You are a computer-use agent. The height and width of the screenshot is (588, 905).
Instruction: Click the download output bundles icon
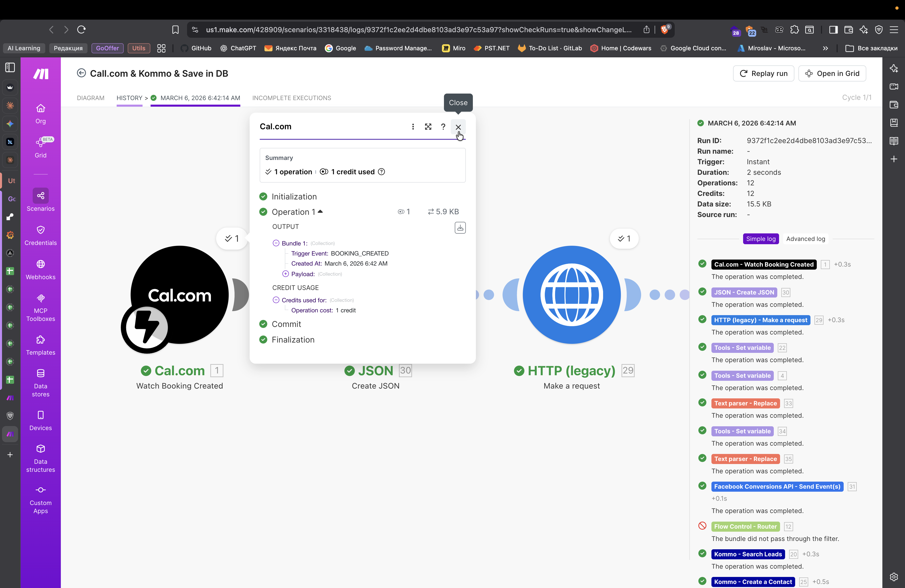460,228
